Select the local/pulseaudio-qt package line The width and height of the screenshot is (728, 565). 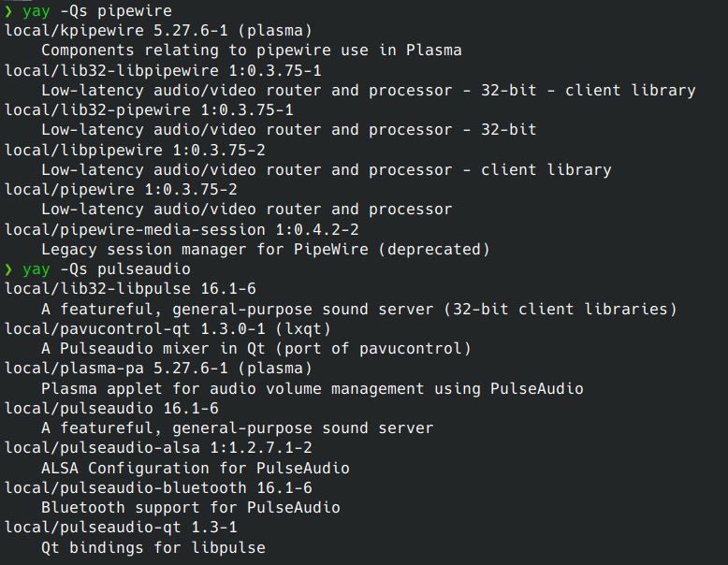(x=121, y=527)
